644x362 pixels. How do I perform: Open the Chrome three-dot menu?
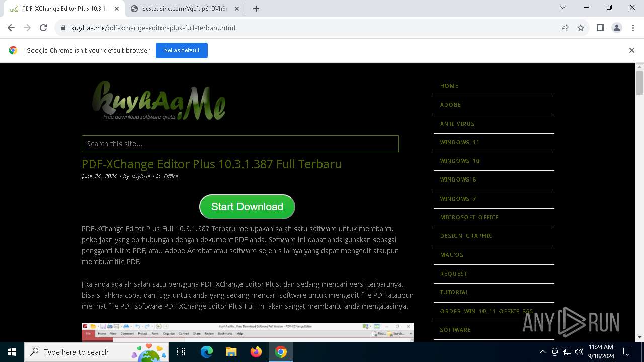pyautogui.click(x=633, y=28)
